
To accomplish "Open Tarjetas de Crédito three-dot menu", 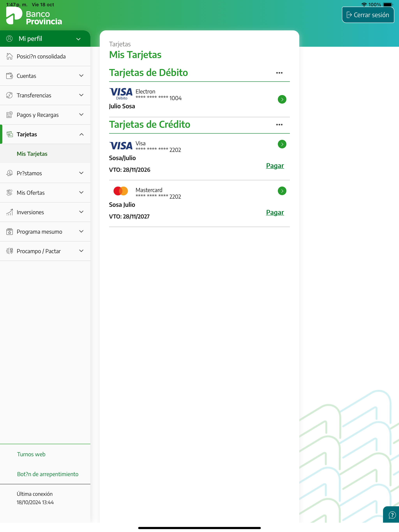I will coord(279,125).
